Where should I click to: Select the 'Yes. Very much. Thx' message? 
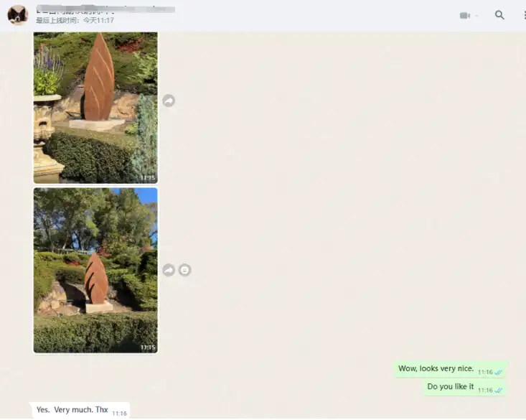(80, 410)
